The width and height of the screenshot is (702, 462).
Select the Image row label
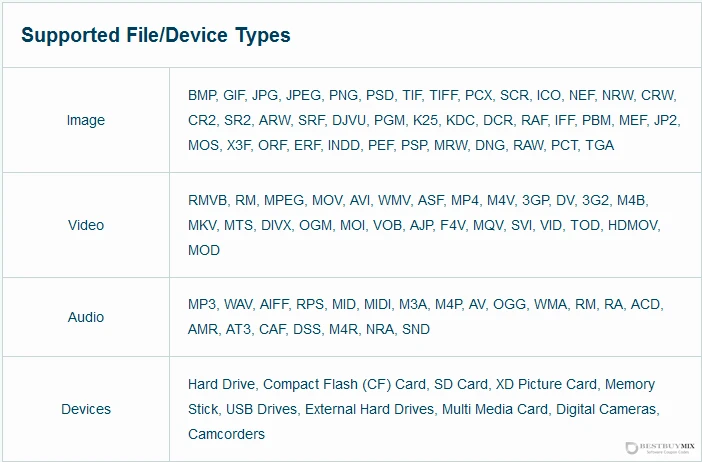86,120
